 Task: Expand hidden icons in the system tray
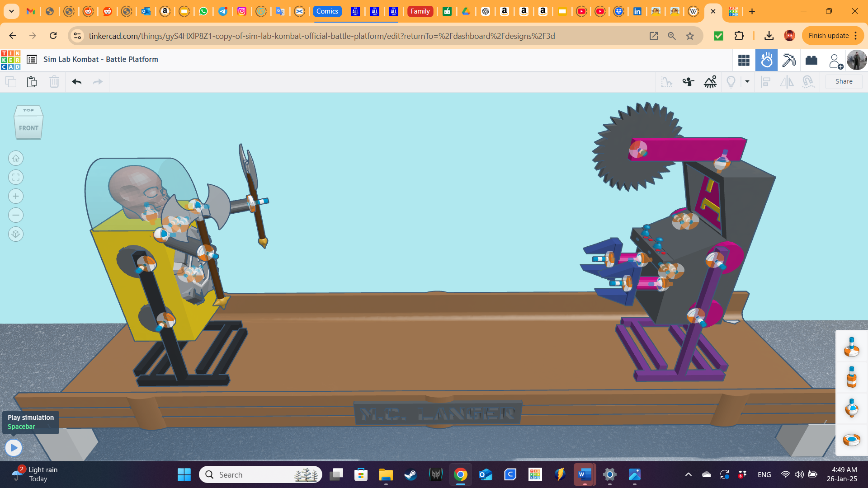point(689,474)
